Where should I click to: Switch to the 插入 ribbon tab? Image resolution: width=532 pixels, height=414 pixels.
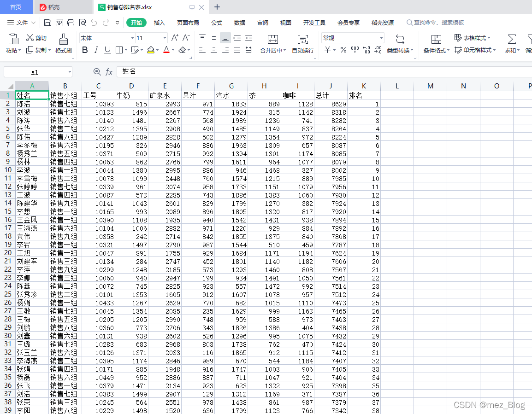pos(159,23)
